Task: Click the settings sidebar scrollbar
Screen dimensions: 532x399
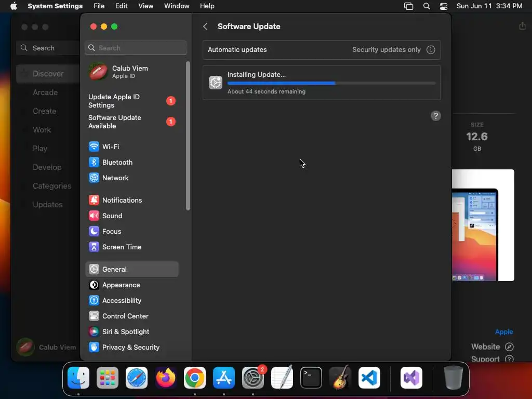Action: point(188,136)
